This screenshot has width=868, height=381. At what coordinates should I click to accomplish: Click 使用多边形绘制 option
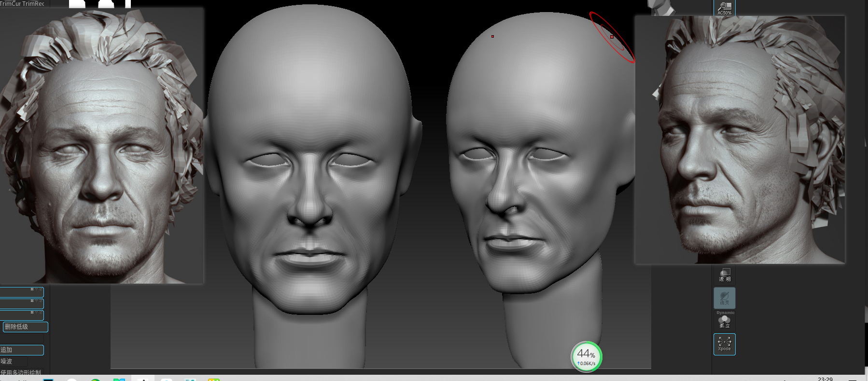point(21,372)
